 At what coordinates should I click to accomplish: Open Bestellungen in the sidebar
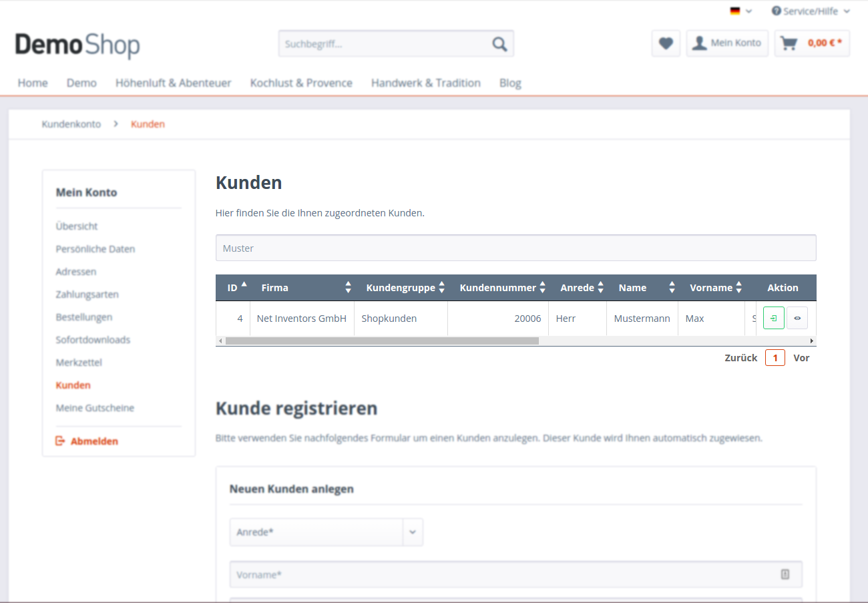click(84, 317)
